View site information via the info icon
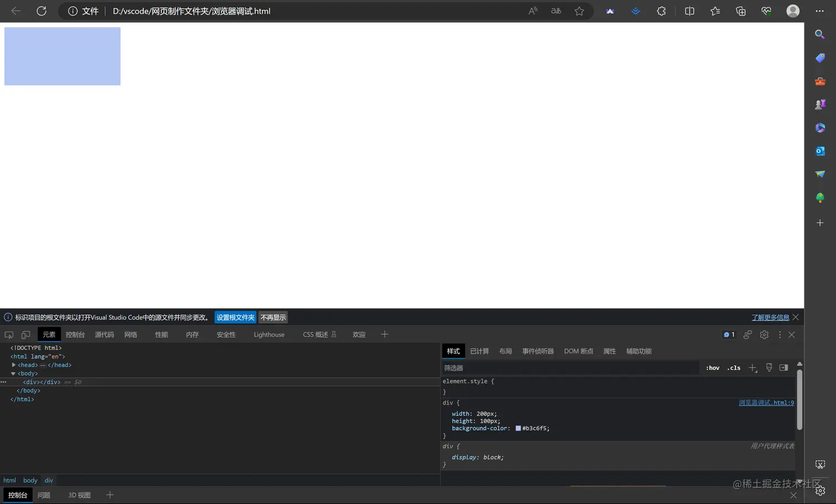Screen dimensions: 836x504 pos(72,11)
